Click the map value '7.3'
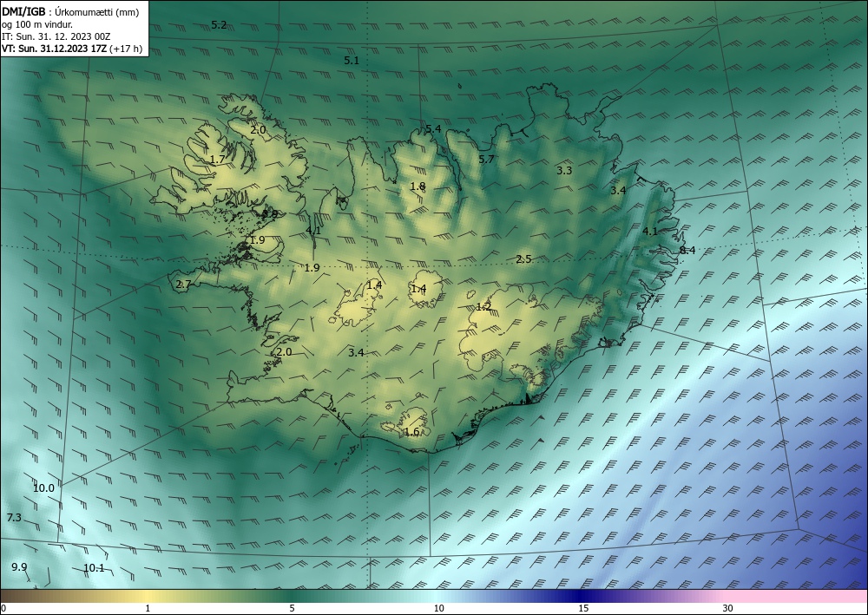Image resolution: width=868 pixels, height=615 pixels. coord(14,518)
